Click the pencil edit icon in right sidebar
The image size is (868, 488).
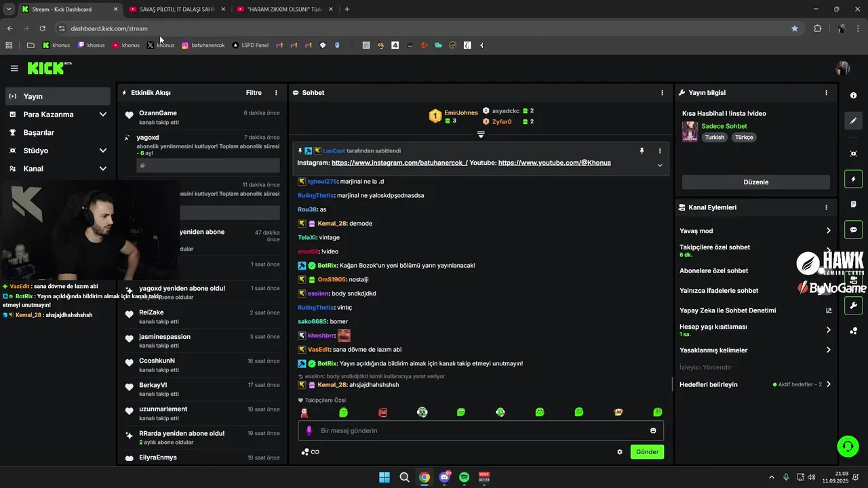[854, 121]
